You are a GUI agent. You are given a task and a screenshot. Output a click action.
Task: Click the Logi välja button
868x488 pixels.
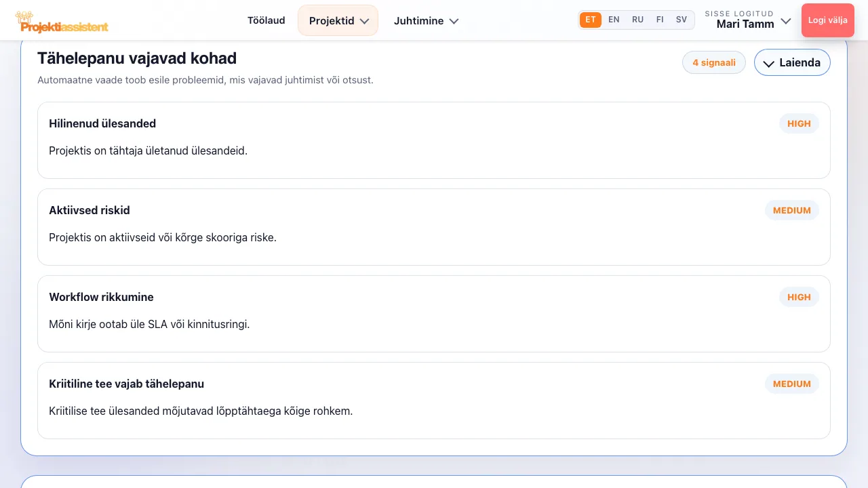point(827,20)
